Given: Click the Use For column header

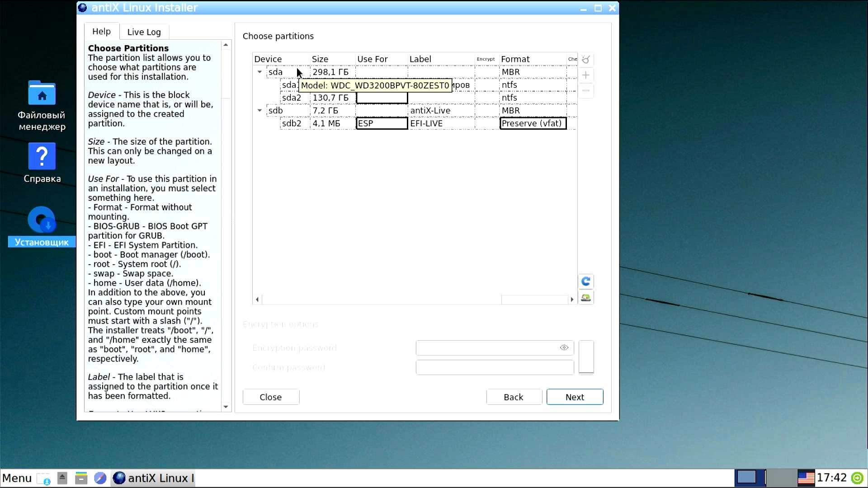Looking at the screenshot, I should [382, 59].
